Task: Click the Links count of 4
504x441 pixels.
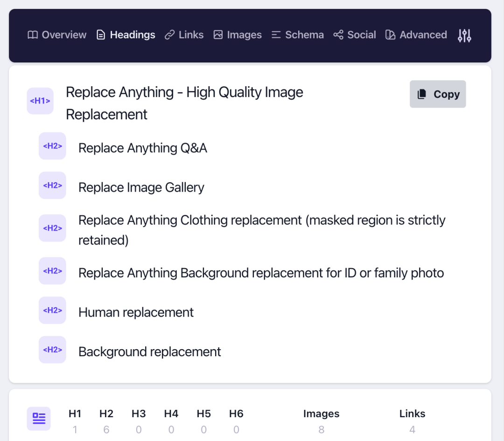Action: 413,429
